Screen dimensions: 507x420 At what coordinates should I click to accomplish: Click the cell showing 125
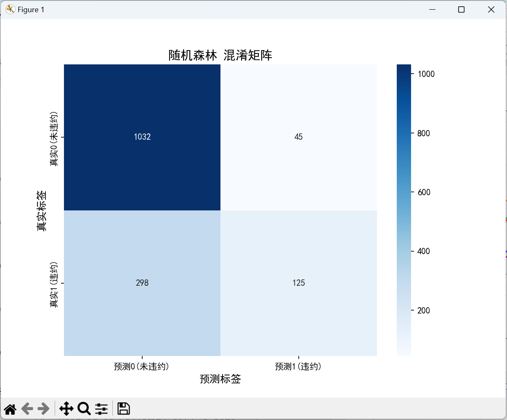(x=298, y=283)
